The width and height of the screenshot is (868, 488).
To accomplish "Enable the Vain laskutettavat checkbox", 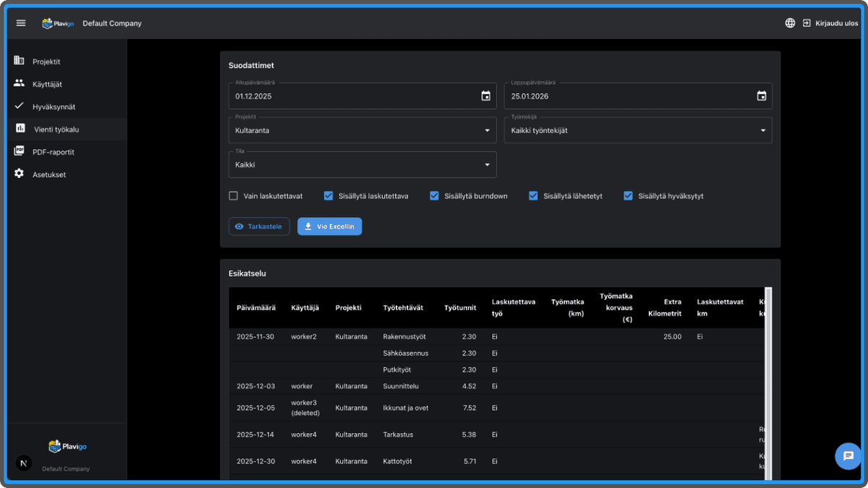I will pos(234,196).
